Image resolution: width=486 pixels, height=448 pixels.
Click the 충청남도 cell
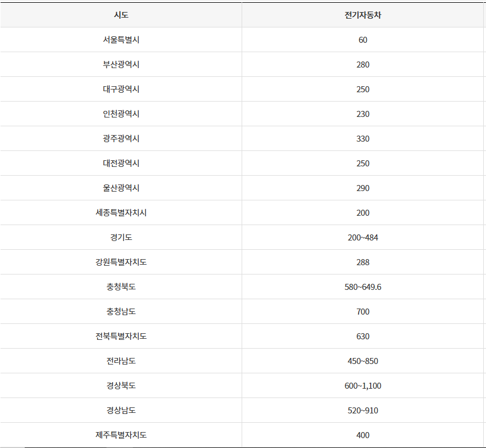[121, 311]
